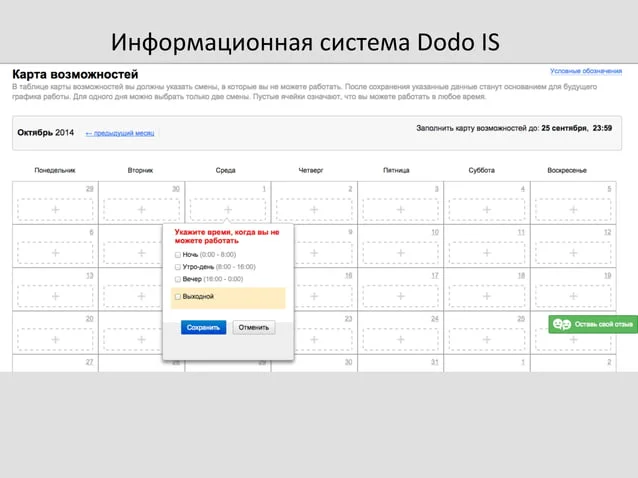Add shift on day 5 plus icon
This screenshot has height=478, width=638.
click(x=573, y=210)
